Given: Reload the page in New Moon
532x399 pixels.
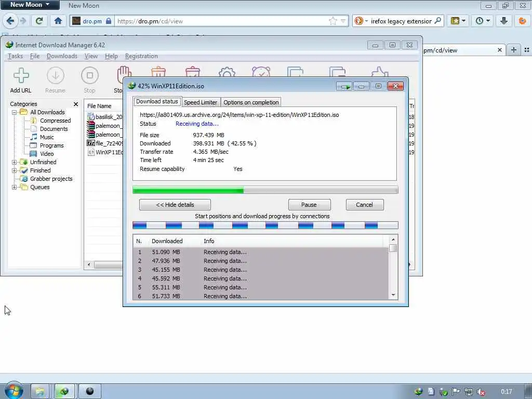Looking at the screenshot, I should coord(39,21).
